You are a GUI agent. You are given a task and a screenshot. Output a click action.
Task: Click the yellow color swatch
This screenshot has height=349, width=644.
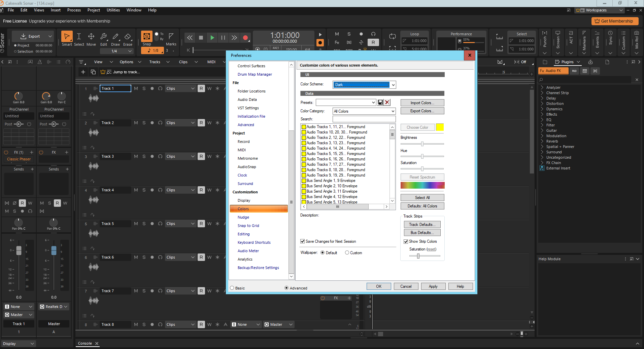coord(440,127)
